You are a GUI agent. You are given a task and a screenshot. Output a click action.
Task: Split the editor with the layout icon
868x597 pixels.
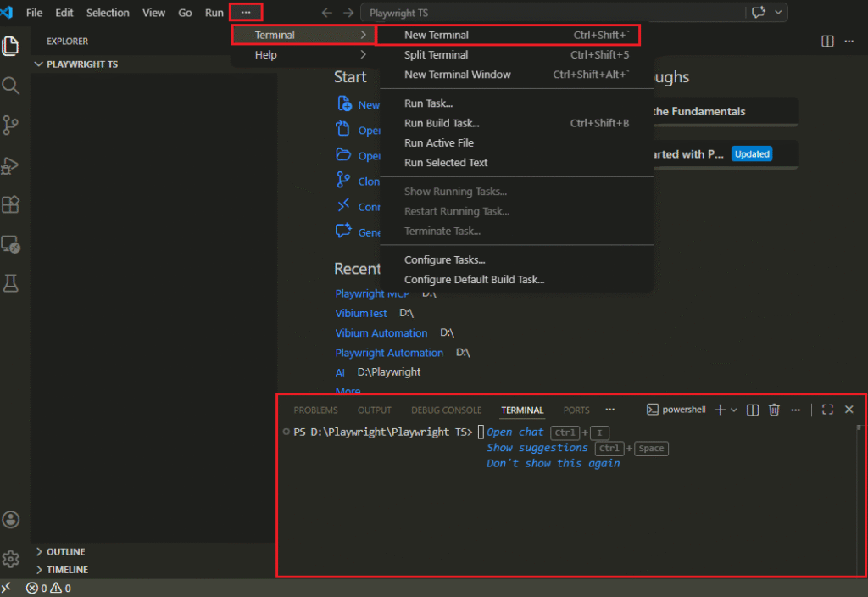click(827, 41)
